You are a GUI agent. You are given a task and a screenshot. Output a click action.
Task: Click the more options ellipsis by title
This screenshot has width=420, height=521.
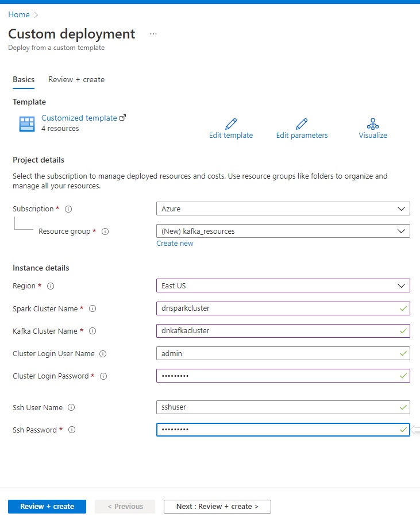pyautogui.click(x=153, y=34)
